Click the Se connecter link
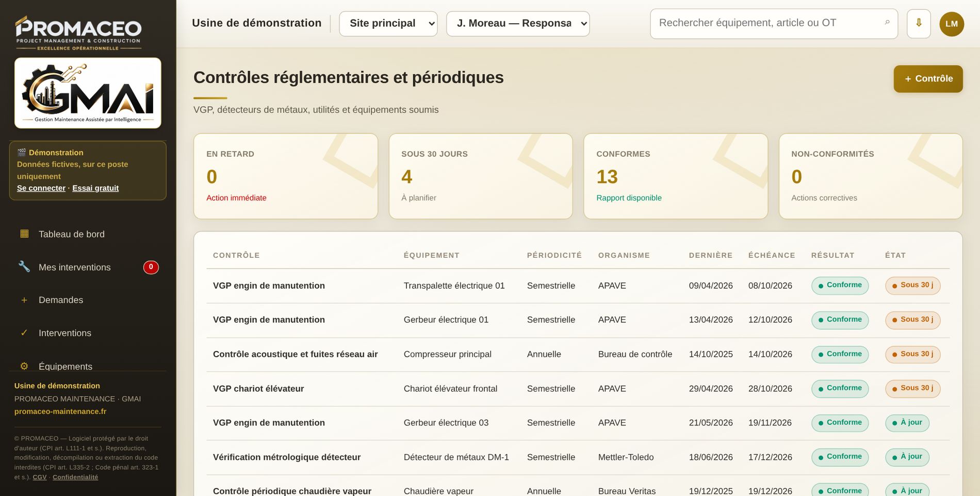This screenshot has height=496, width=980. (x=41, y=188)
